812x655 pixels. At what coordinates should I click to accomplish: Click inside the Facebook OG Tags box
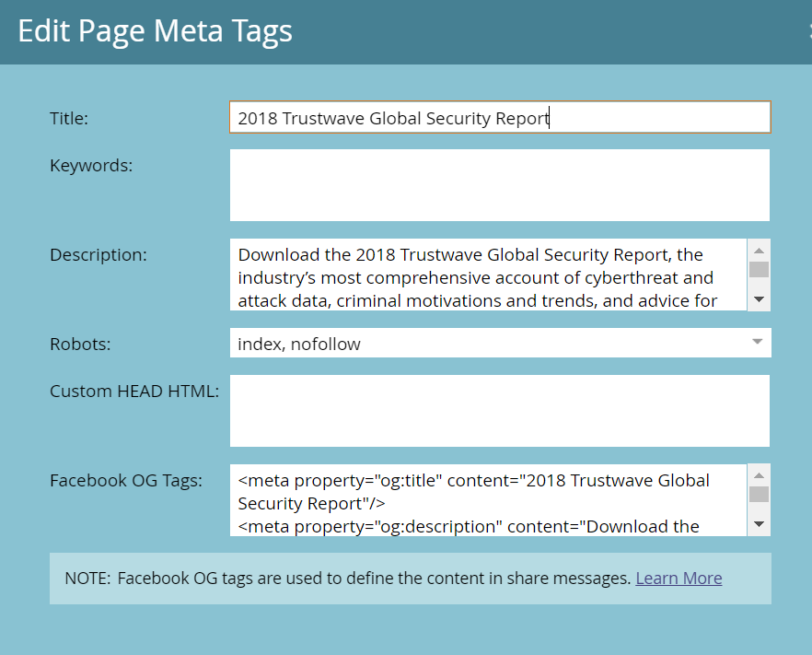tap(488, 499)
